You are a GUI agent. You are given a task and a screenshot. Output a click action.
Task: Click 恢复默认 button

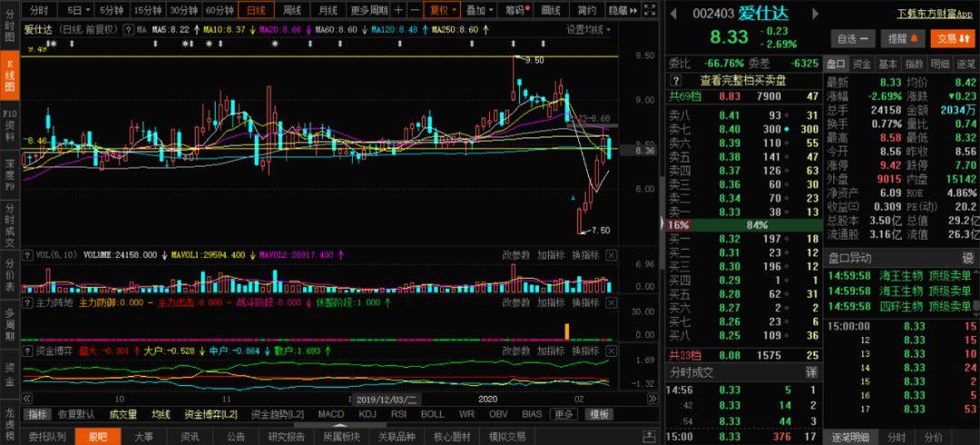click(76, 414)
